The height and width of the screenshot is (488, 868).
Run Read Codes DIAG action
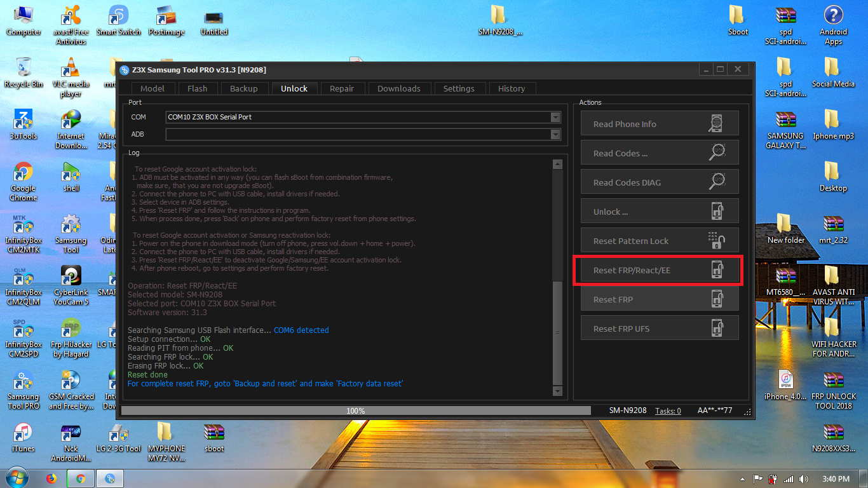[660, 182]
